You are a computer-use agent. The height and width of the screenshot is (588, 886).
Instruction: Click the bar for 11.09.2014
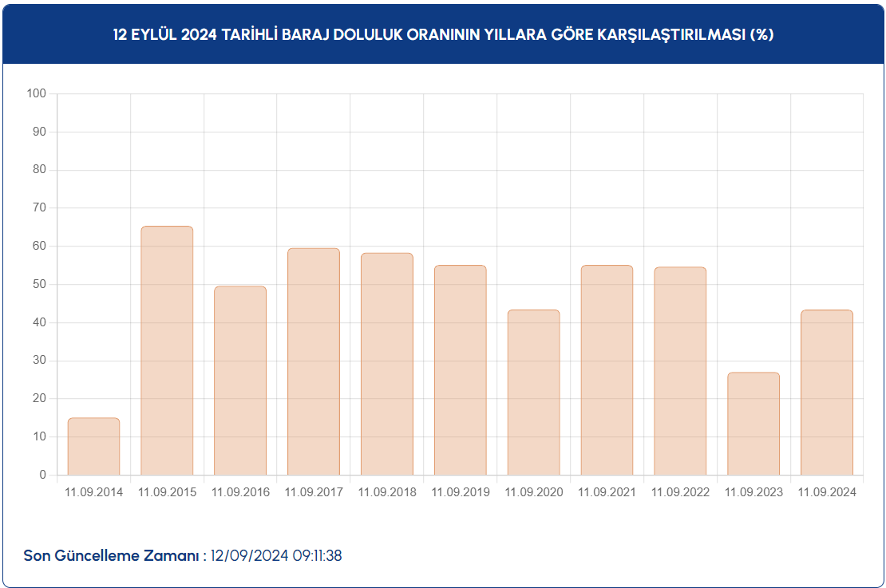click(x=93, y=447)
